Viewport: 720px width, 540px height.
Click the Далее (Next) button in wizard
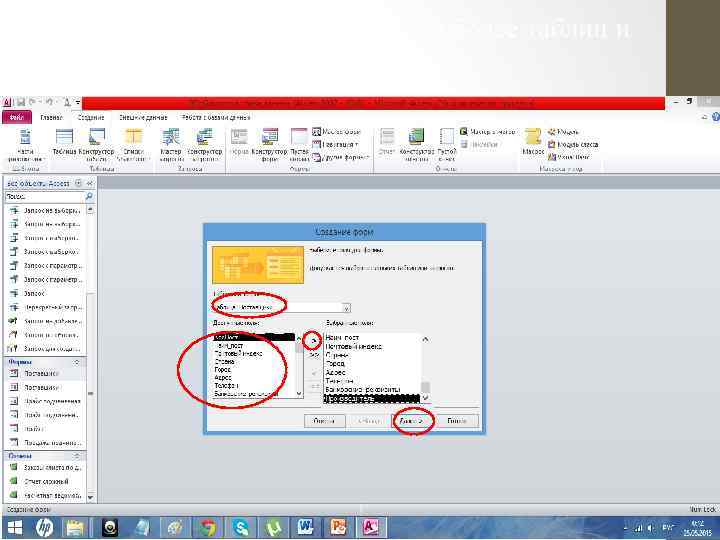click(411, 421)
